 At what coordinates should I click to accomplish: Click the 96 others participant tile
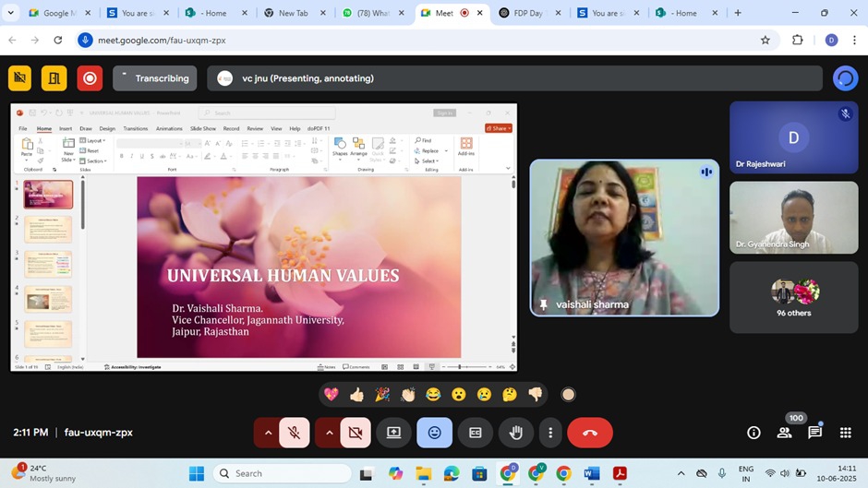pos(793,297)
